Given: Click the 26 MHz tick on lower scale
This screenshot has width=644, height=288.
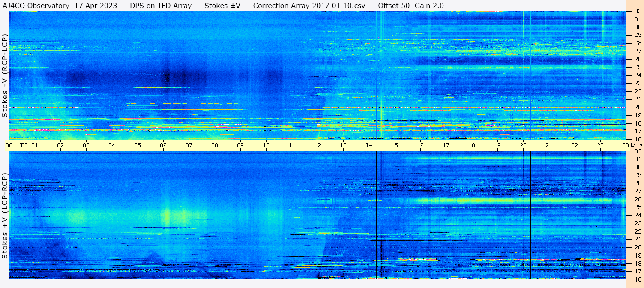Looking at the screenshot, I should tap(637, 199).
